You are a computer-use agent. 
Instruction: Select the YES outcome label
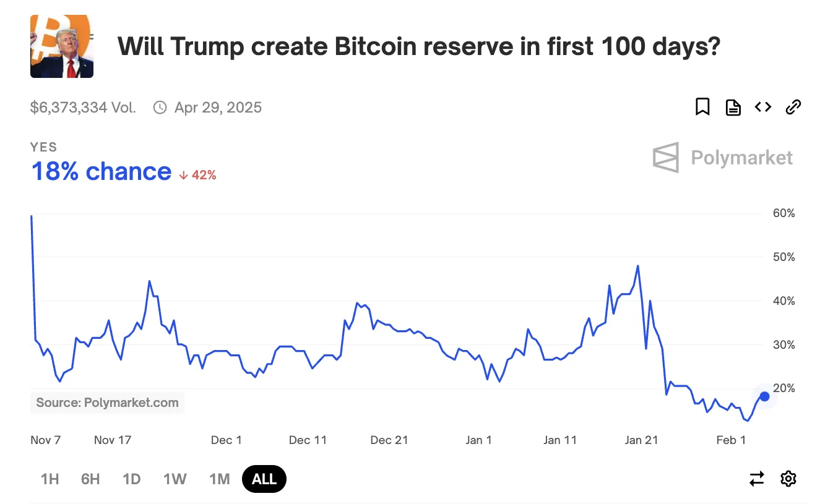coord(43,147)
